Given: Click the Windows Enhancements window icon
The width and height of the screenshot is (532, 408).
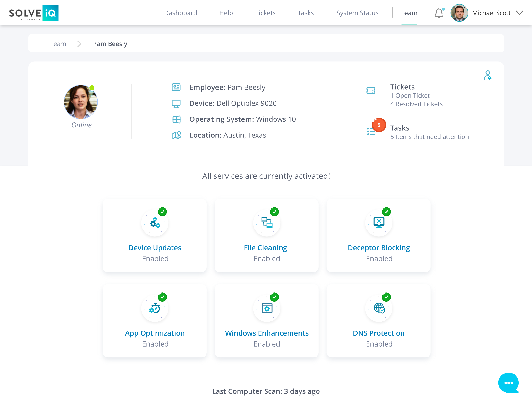Looking at the screenshot, I should tap(267, 308).
